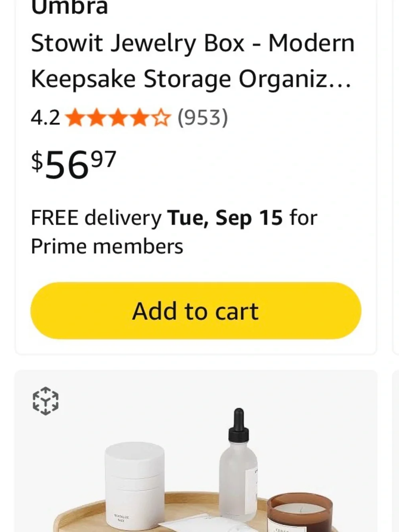
Task: Click the Umbra brand name
Action: pyautogui.click(x=69, y=7)
